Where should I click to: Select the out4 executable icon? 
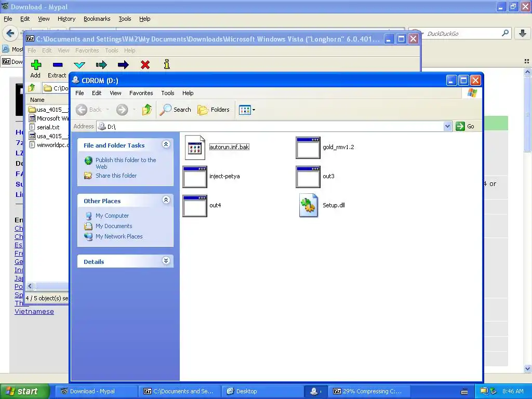pyautogui.click(x=195, y=206)
